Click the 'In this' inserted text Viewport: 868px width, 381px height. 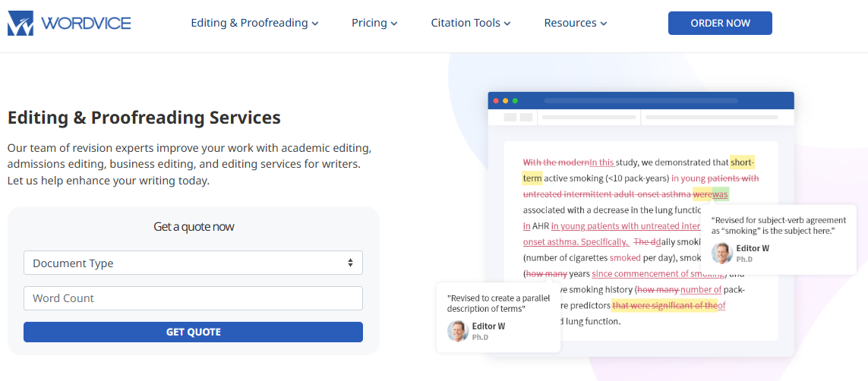click(601, 162)
